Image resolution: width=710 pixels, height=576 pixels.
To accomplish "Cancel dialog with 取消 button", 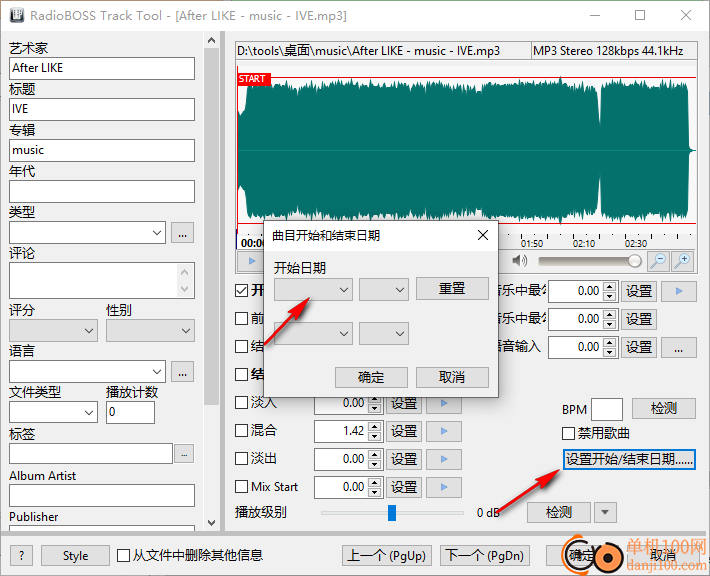I will pyautogui.click(x=452, y=377).
